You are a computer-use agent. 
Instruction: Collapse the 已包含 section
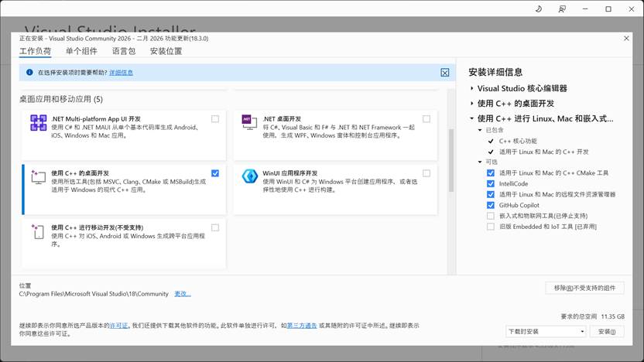click(480, 130)
